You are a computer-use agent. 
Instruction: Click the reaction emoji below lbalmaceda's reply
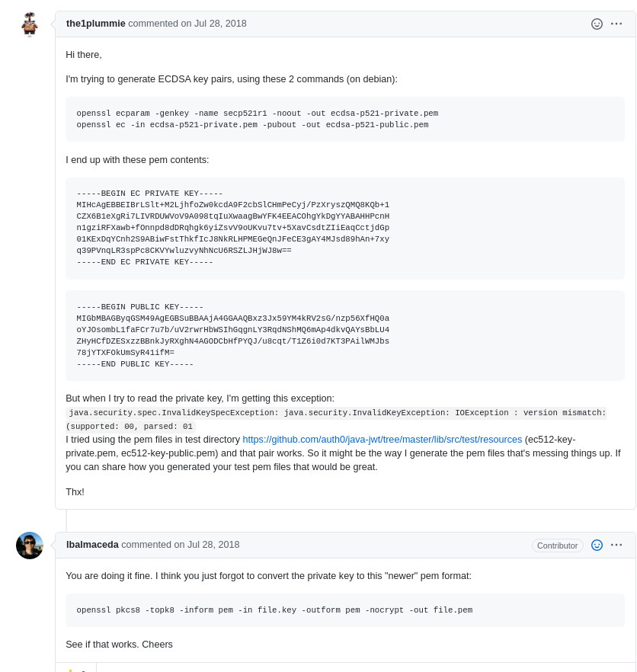74,668
